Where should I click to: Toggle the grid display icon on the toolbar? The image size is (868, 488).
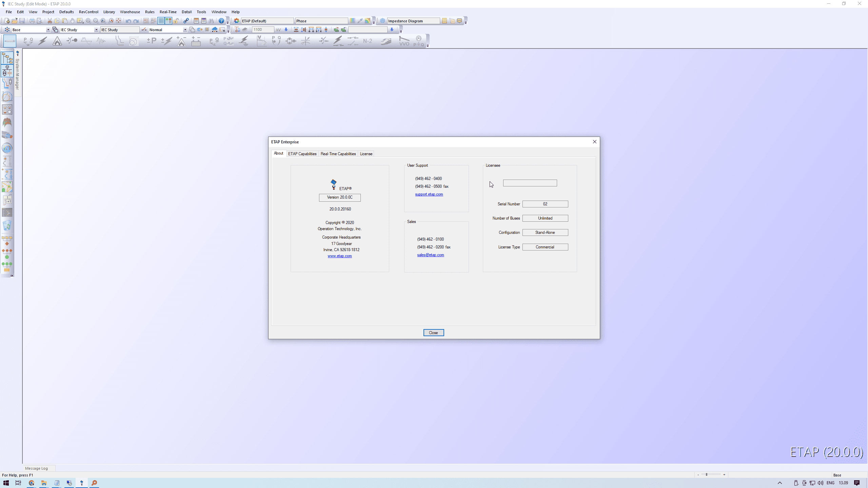tap(160, 21)
